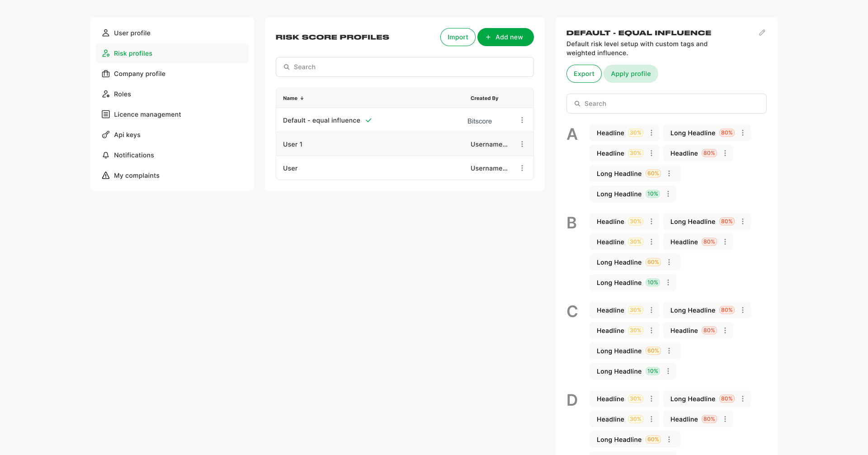This screenshot has height=455, width=868.
Task: Sort the table by Name column
Action: pyautogui.click(x=293, y=98)
